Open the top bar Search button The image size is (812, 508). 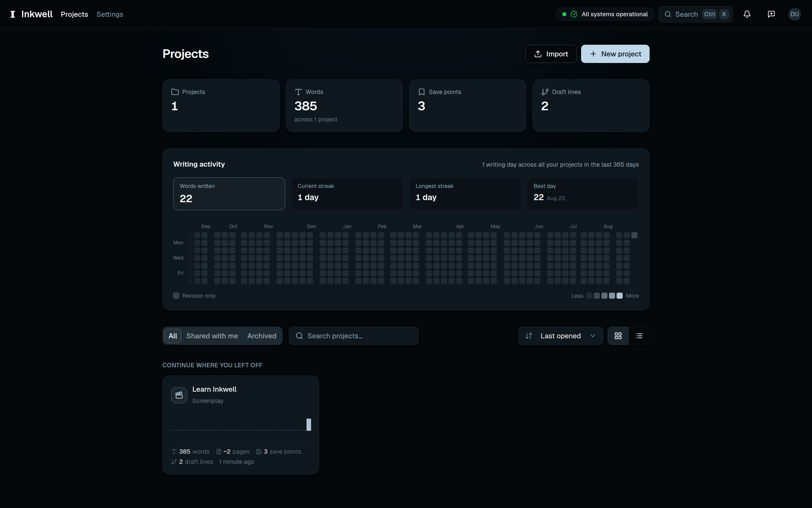(x=696, y=14)
